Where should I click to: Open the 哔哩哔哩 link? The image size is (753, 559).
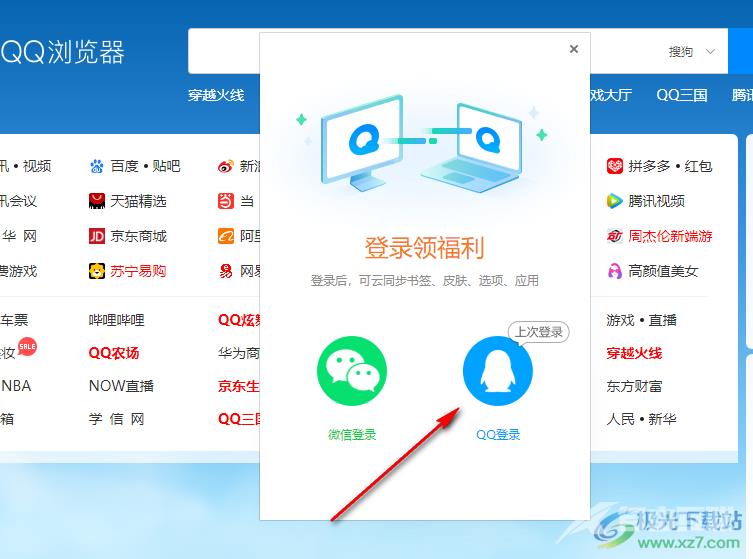tap(117, 320)
